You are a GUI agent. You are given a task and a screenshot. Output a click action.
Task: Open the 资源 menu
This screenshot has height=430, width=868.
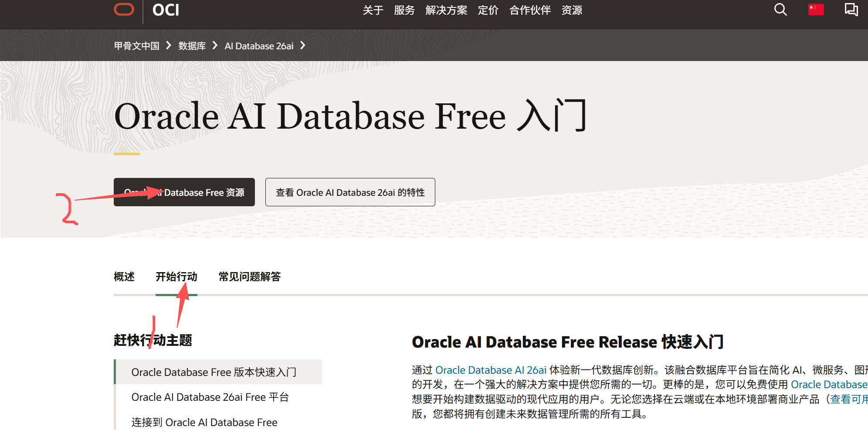tap(572, 10)
